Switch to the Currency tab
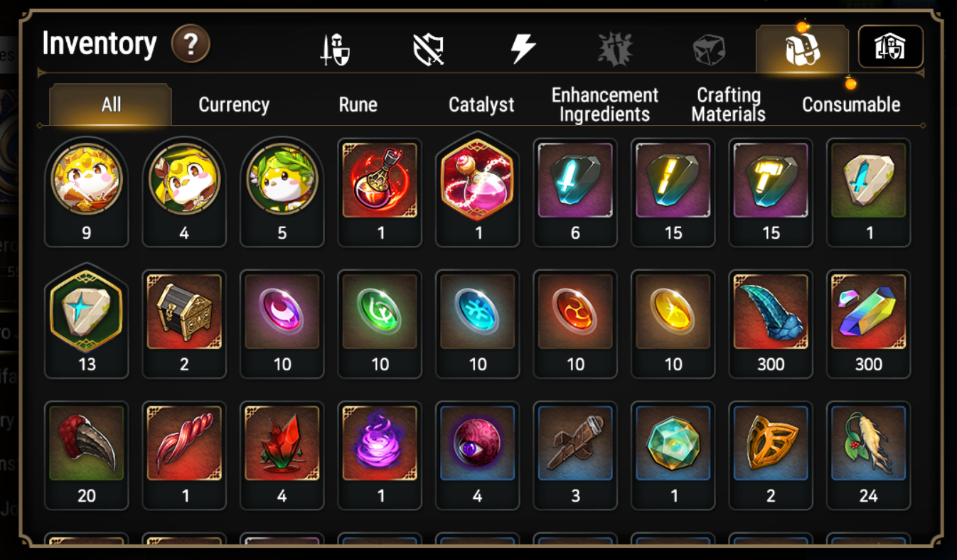 coord(234,105)
